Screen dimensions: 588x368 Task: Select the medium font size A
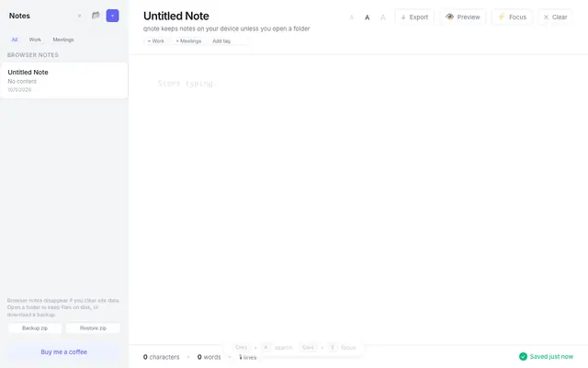pos(367,17)
